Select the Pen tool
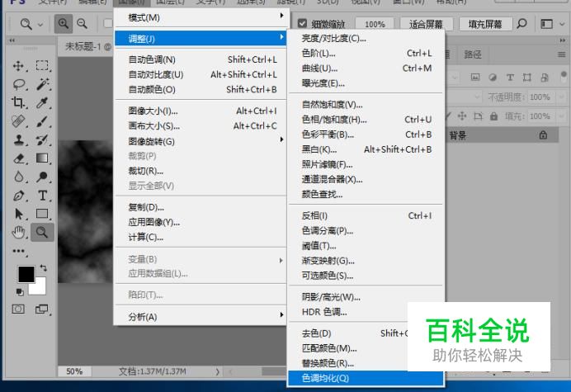571x392 pixels. tap(19, 196)
